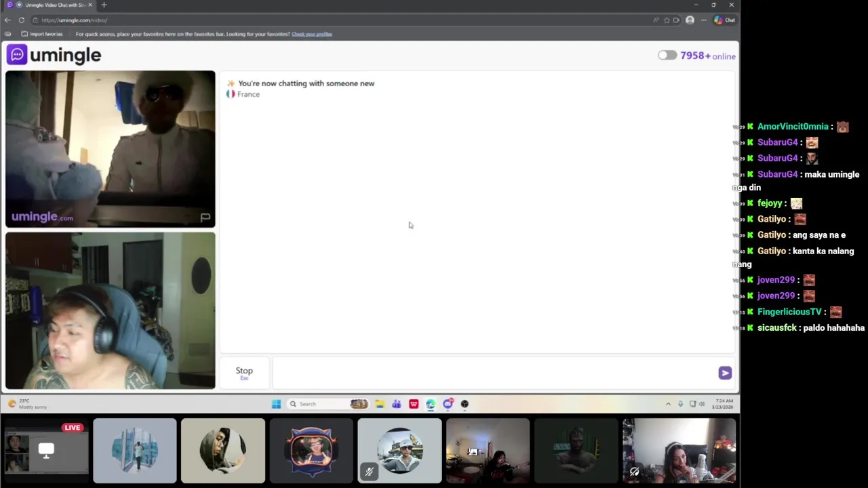Select the hooded person avatar participant
Viewport: 868px width, 488px height.
[223, 451]
